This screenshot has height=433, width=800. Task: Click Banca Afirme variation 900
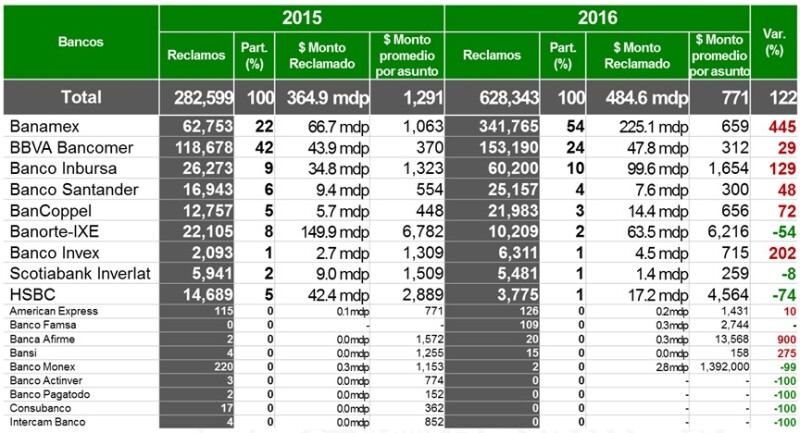787,339
